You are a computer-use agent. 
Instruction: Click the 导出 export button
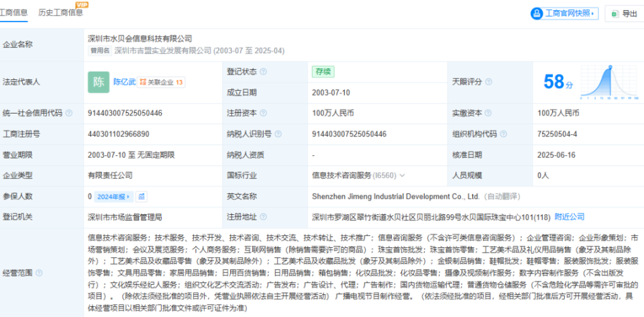[x=625, y=13]
